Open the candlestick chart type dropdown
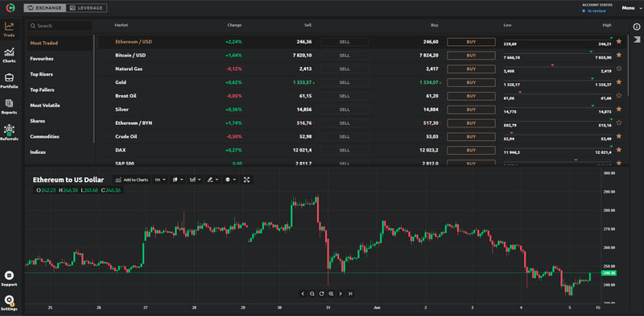Screen dimensions: 644x316 click(x=178, y=180)
